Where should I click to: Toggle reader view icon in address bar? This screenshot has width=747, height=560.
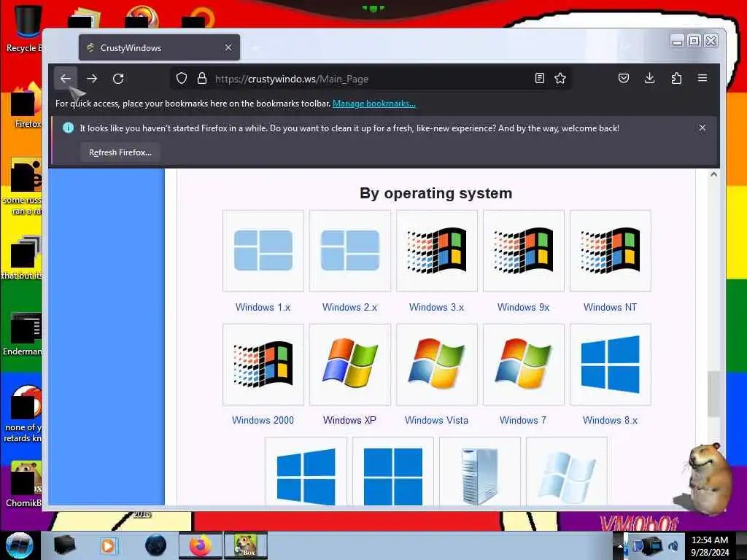539,79
